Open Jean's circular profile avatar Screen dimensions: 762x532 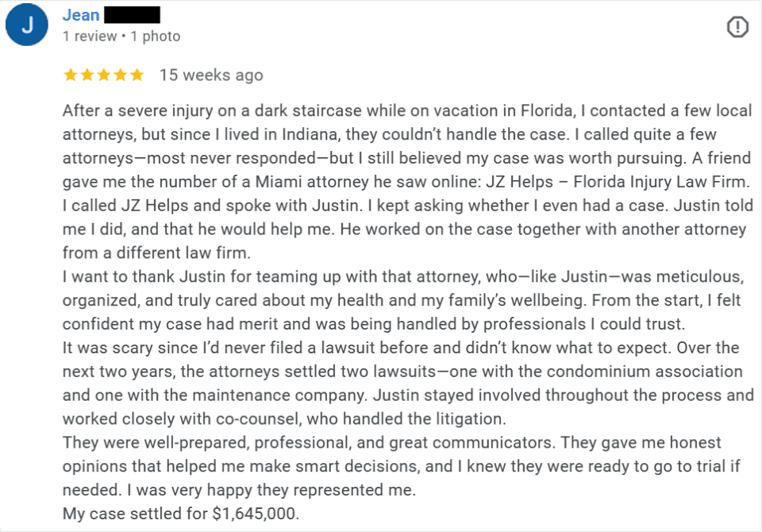point(26,25)
